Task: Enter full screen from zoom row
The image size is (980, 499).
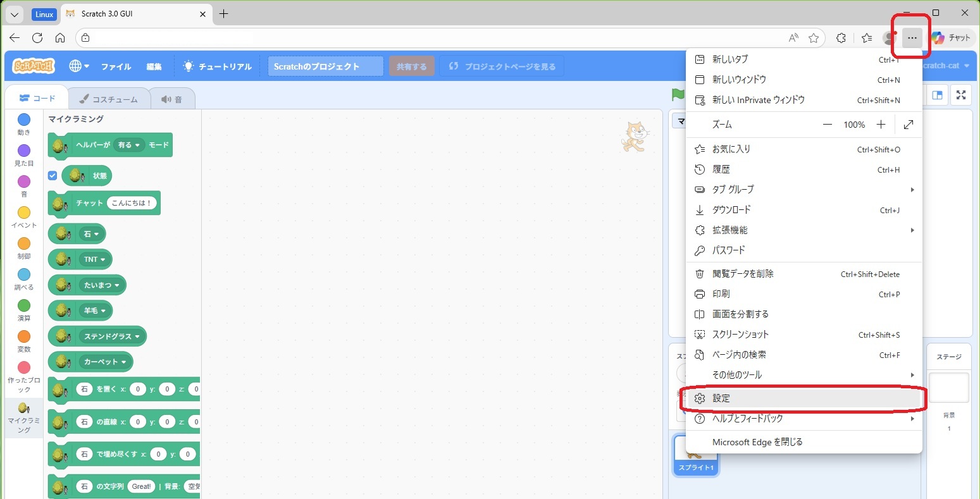Action: (909, 125)
